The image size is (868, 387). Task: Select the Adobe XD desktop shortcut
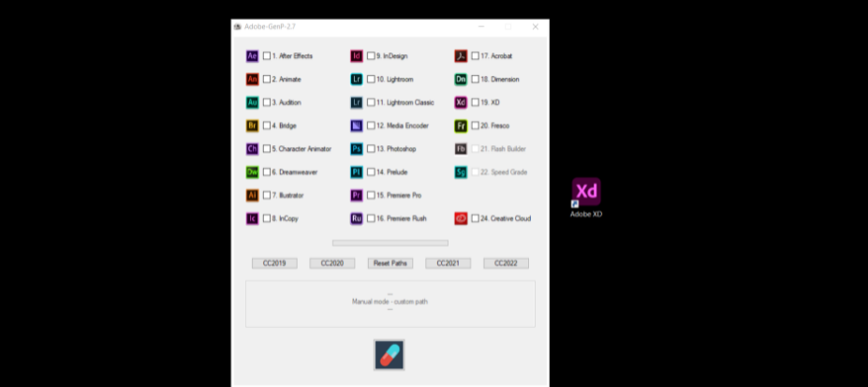tap(586, 198)
